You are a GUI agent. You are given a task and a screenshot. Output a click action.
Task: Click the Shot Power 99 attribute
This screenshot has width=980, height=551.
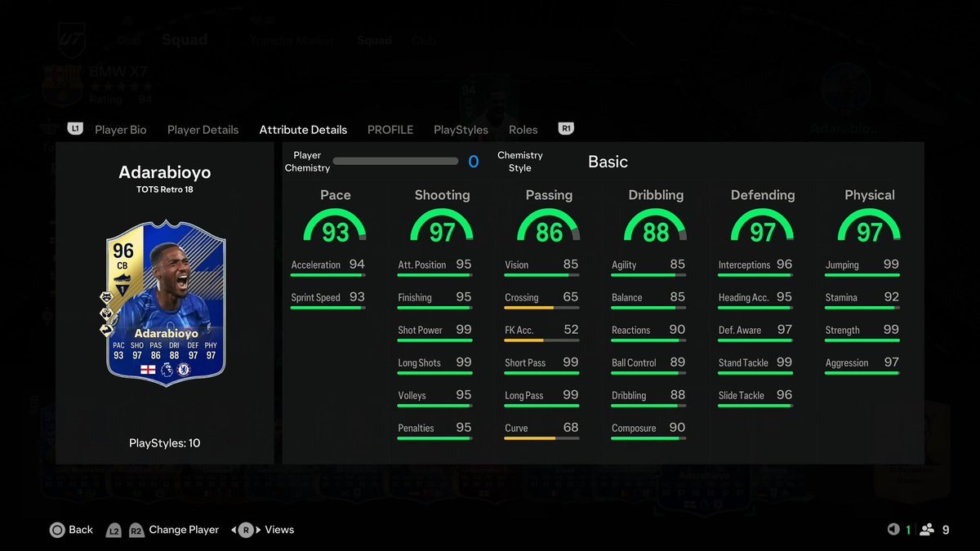click(x=434, y=331)
